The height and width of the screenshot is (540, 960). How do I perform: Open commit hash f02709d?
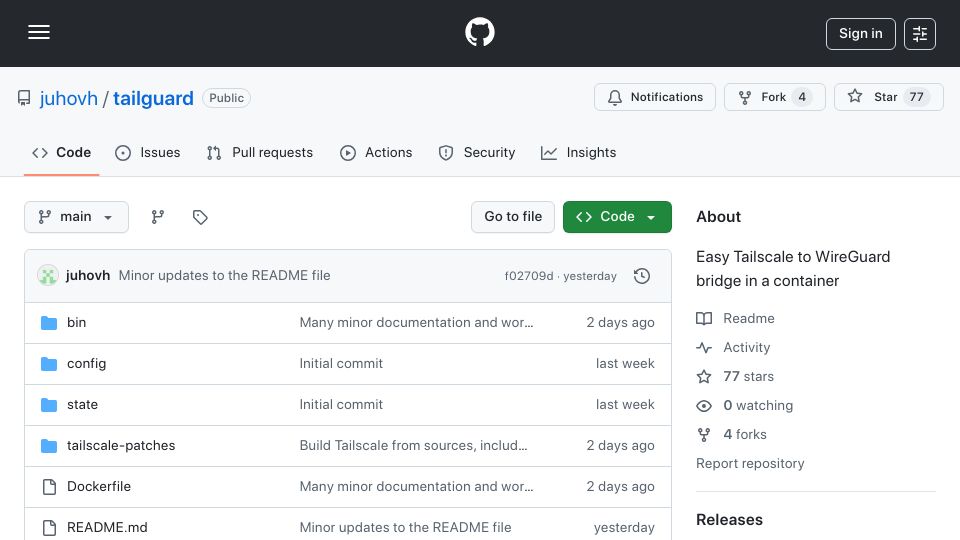click(529, 276)
